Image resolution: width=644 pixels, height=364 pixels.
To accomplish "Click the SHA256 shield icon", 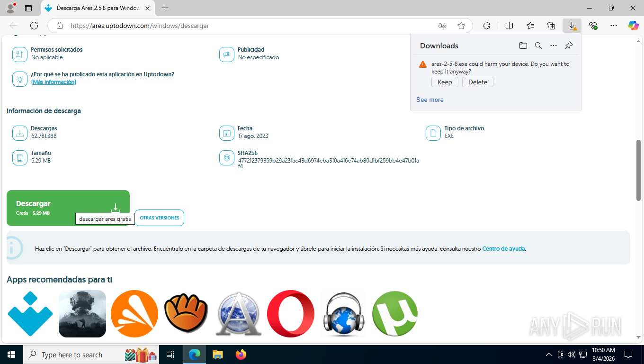I will [x=227, y=158].
